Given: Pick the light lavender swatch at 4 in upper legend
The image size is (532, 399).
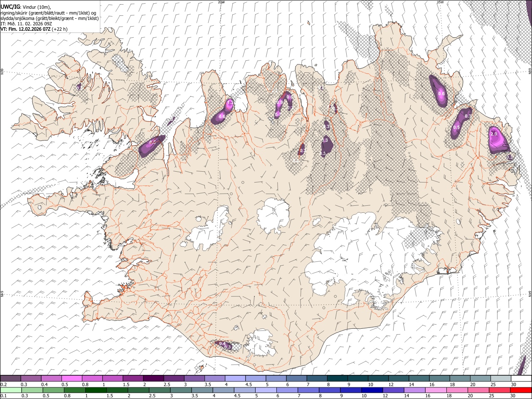Looking at the screenshot, I should tap(235, 379).
